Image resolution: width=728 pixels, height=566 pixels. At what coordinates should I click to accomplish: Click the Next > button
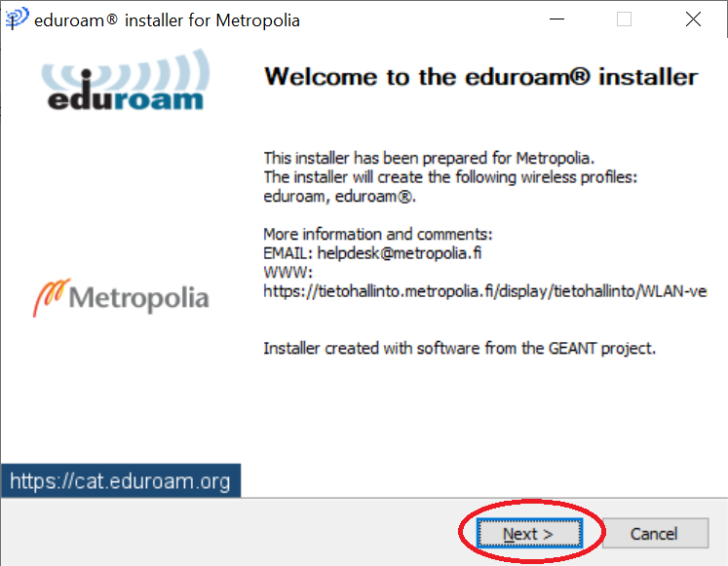pyautogui.click(x=529, y=534)
